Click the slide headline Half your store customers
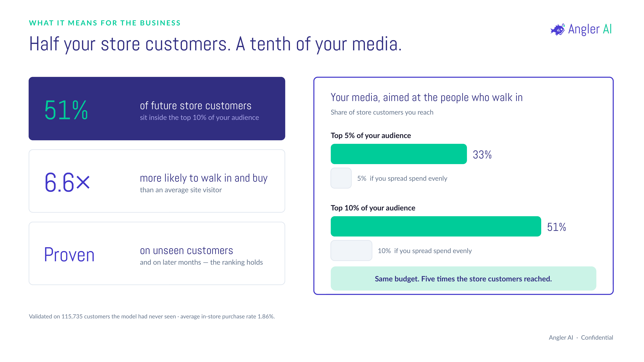This screenshot has width=644, height=362. click(215, 44)
